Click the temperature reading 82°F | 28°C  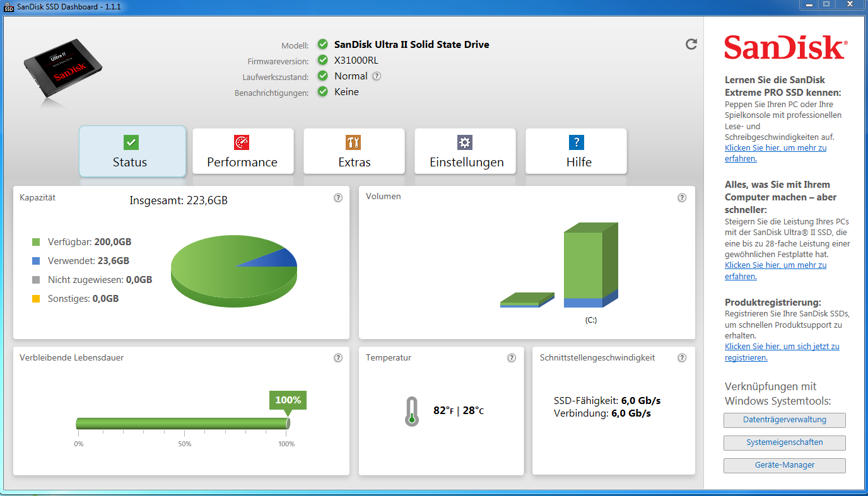[x=459, y=411]
